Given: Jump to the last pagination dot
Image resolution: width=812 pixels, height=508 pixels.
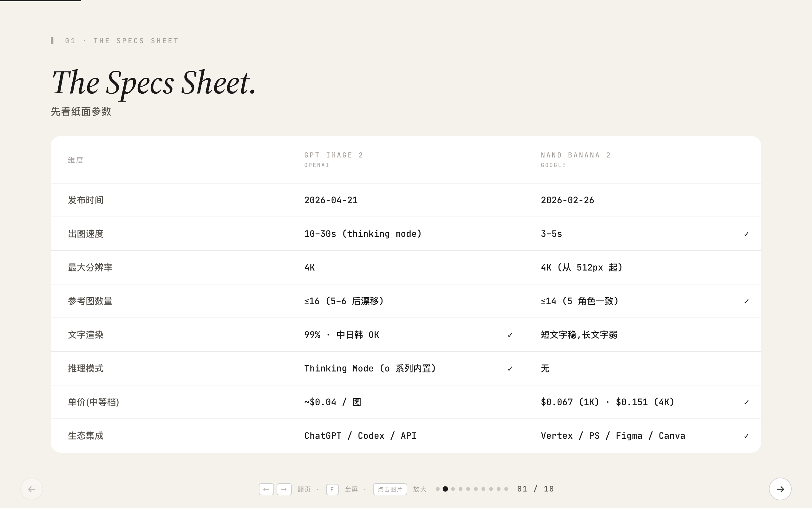Looking at the screenshot, I should 506,489.
